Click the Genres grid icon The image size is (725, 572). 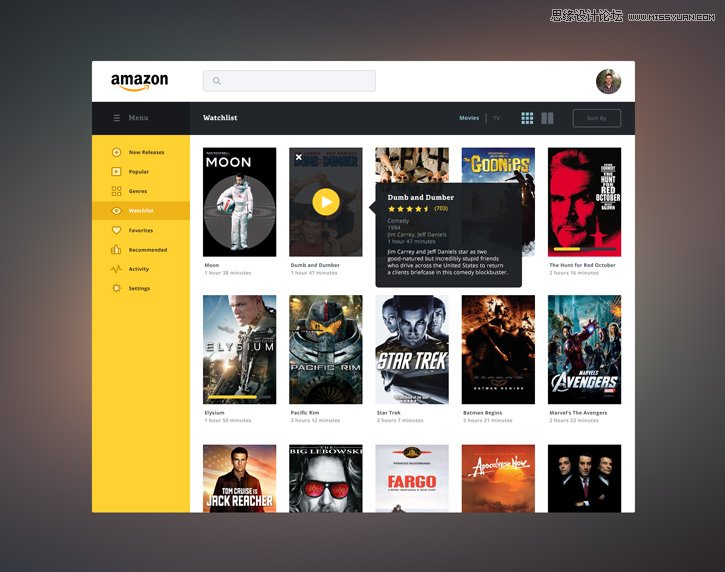pyautogui.click(x=117, y=191)
